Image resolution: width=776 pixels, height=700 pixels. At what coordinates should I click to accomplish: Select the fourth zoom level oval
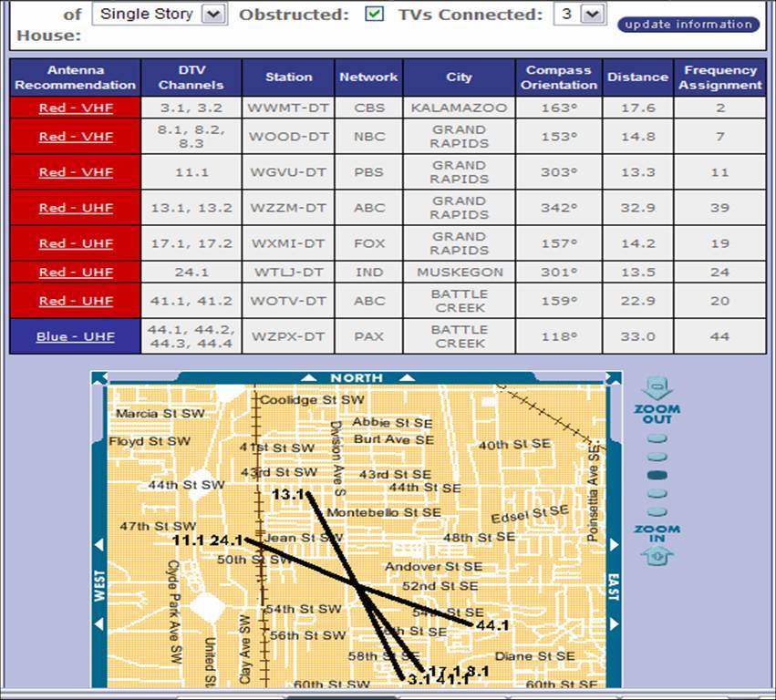[x=657, y=493]
